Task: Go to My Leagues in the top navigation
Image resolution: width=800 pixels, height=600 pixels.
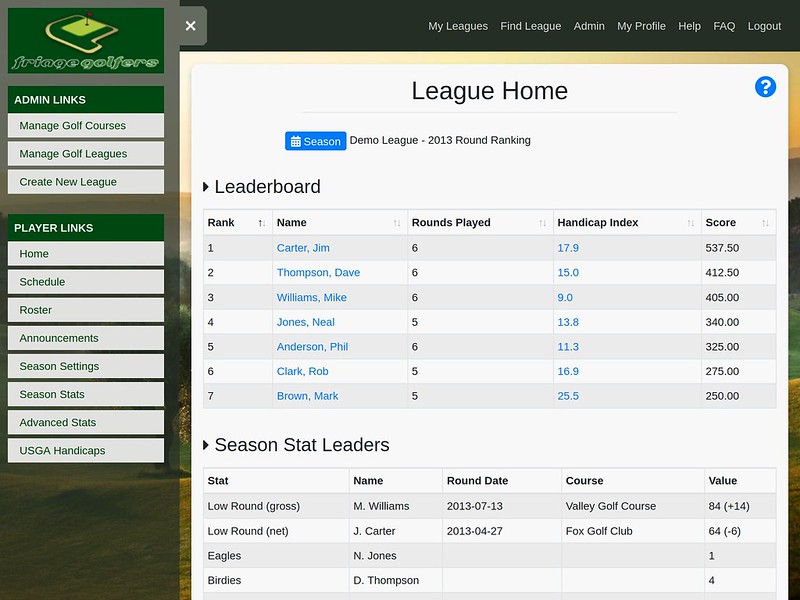Action: 457,26
